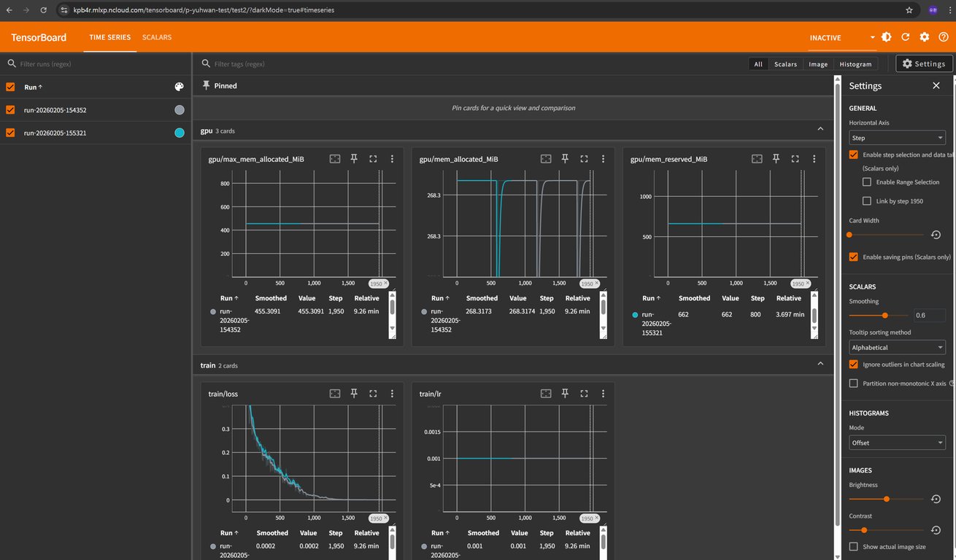Toggle Enable saving pins checkbox
This screenshot has width=956, height=560.
[854, 257]
